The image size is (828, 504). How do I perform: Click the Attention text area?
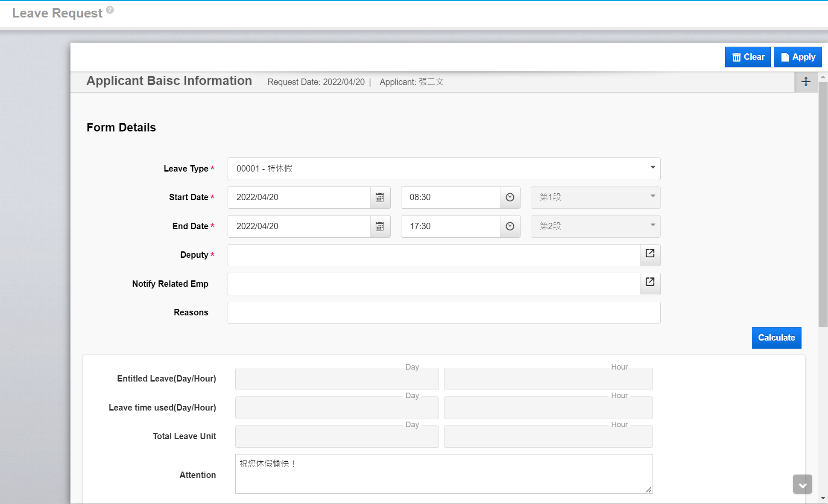point(444,474)
